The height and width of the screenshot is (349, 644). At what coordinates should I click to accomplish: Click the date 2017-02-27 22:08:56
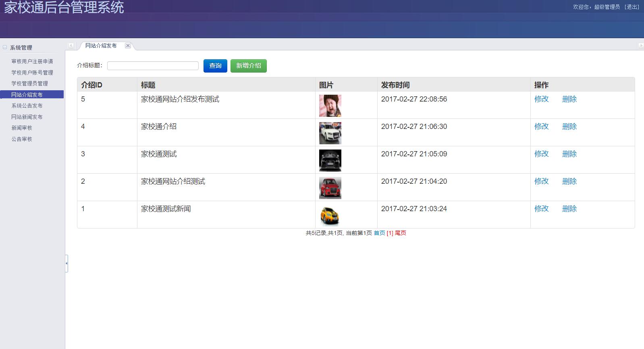click(414, 99)
